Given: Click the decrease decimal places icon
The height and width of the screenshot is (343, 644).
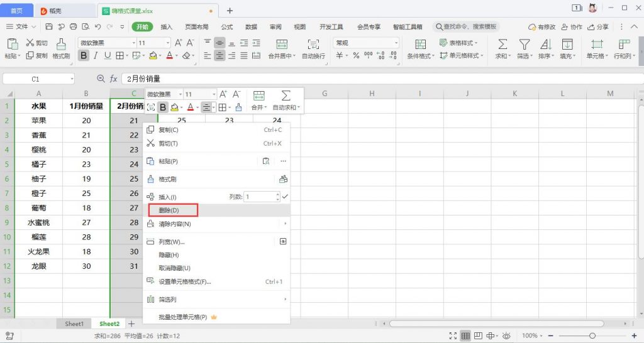Looking at the screenshot, I should [x=394, y=55].
